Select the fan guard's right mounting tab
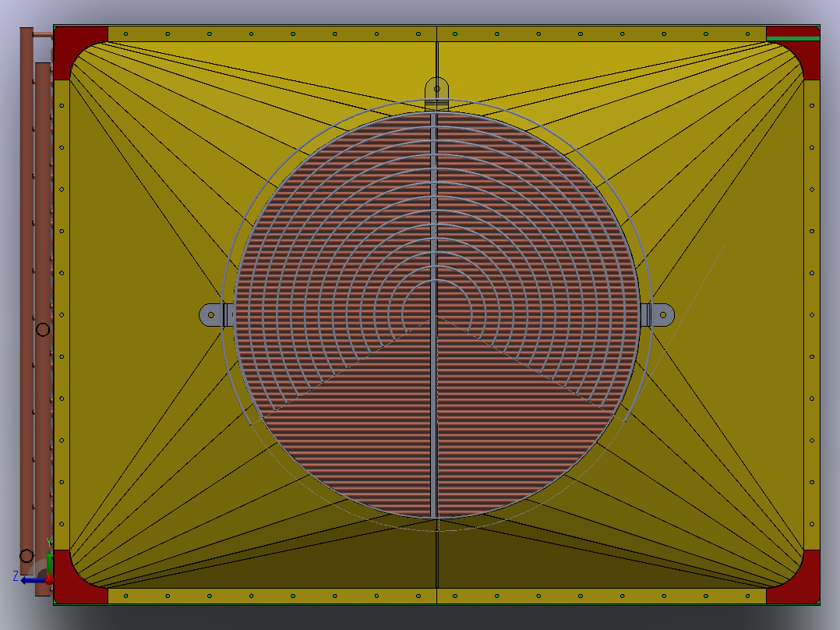This screenshot has width=840, height=630. tap(658, 315)
